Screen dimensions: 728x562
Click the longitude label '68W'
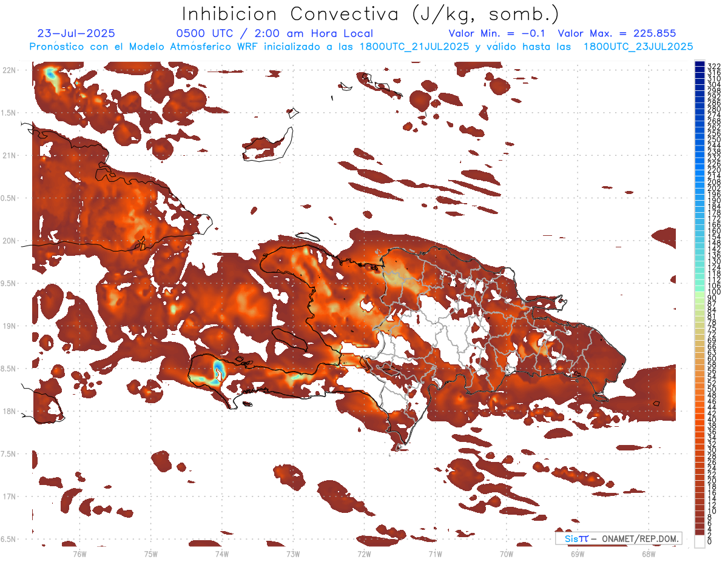[649, 554]
